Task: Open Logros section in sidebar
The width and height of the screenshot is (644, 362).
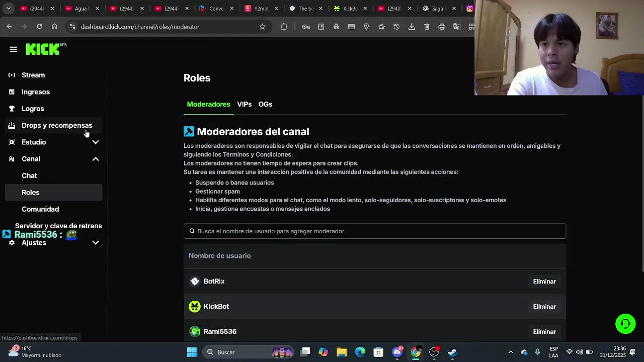Action: click(x=33, y=109)
